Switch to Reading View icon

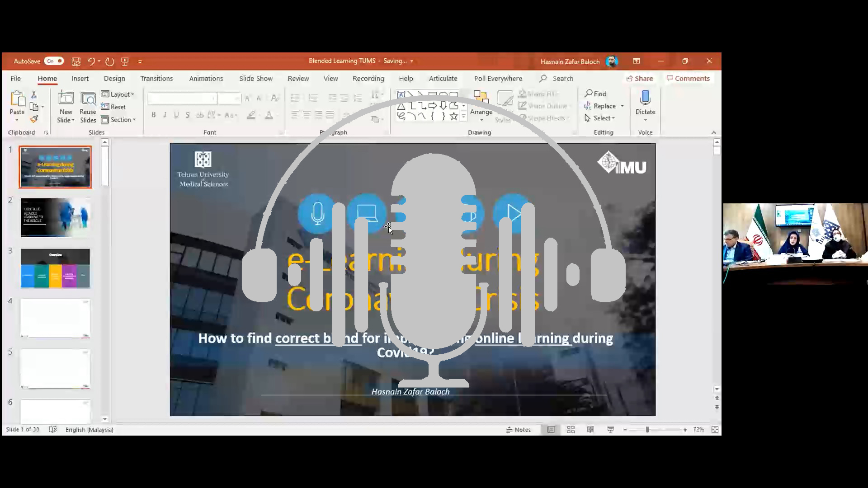tap(590, 430)
